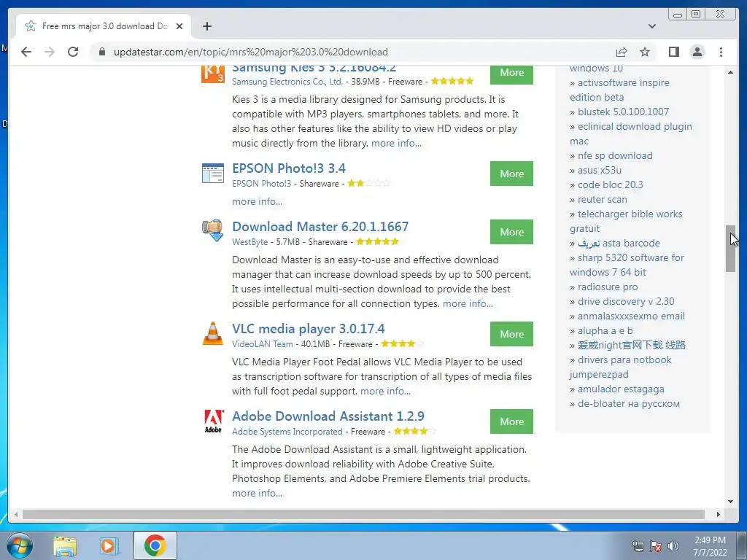Expand the tab search chevron

651,26
